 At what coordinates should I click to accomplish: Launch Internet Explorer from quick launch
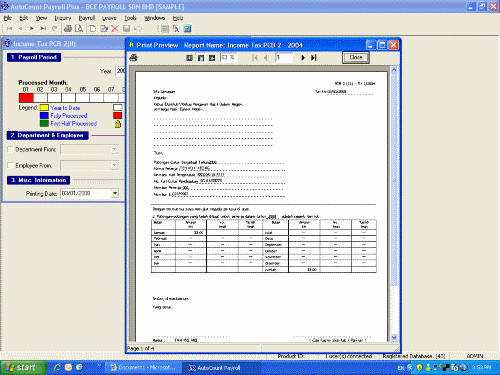[x=57, y=367]
